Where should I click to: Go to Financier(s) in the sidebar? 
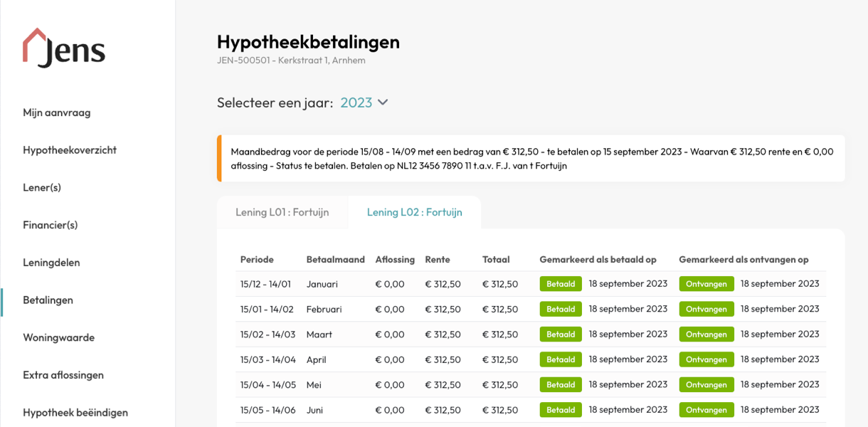48,225
